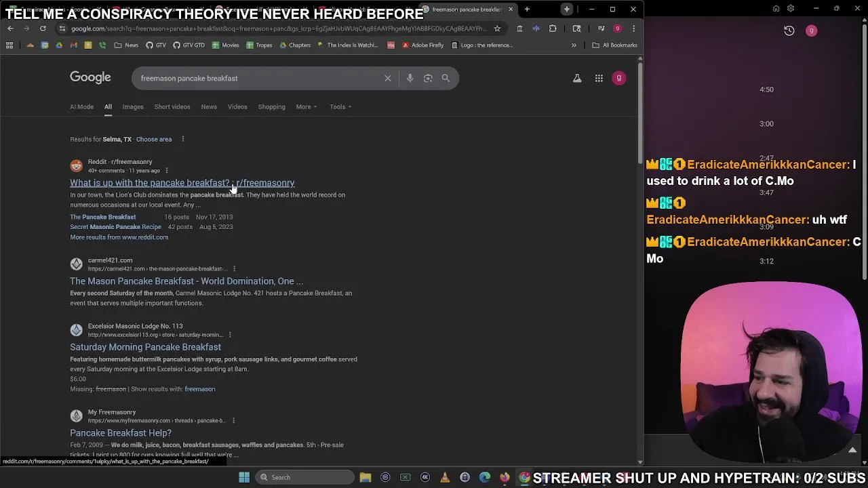Open more options for My Freemasonry result
Viewport: 868px width, 488px height.
click(x=233, y=420)
